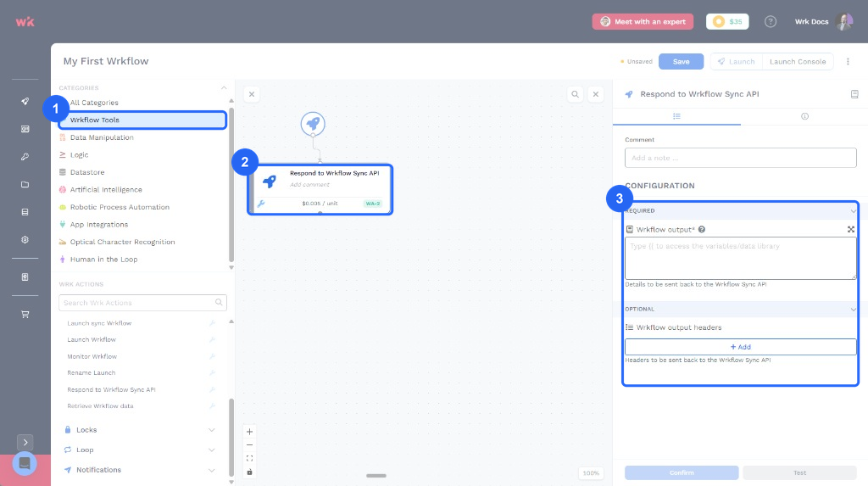Expand the Wrkflow output editor fullscreen icon
The height and width of the screenshot is (486, 868).
click(x=851, y=229)
